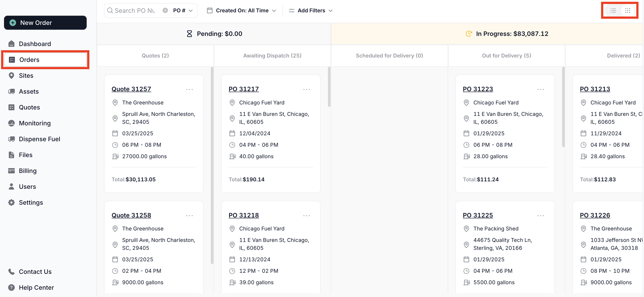Click into the Search PO Number field
The width and height of the screenshot is (644, 297).
tap(135, 11)
